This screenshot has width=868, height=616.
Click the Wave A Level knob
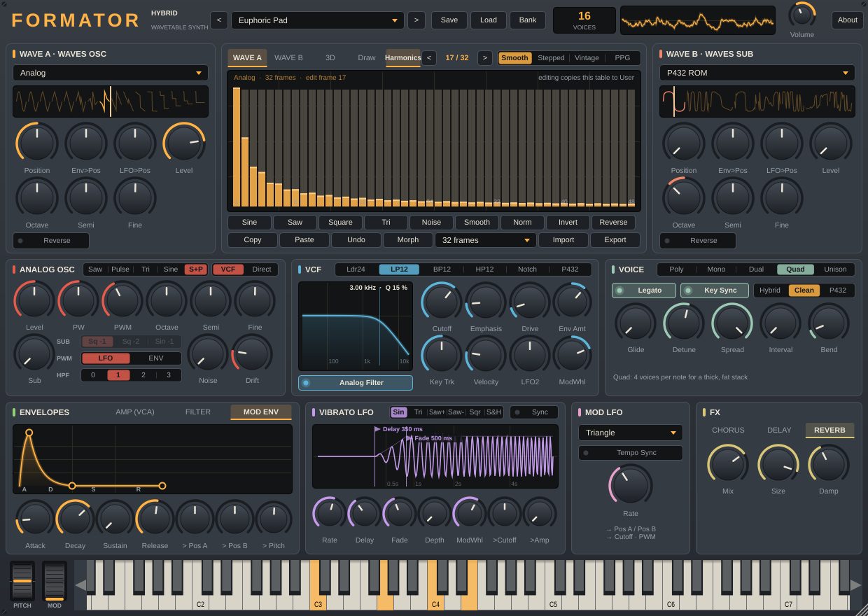[184, 143]
